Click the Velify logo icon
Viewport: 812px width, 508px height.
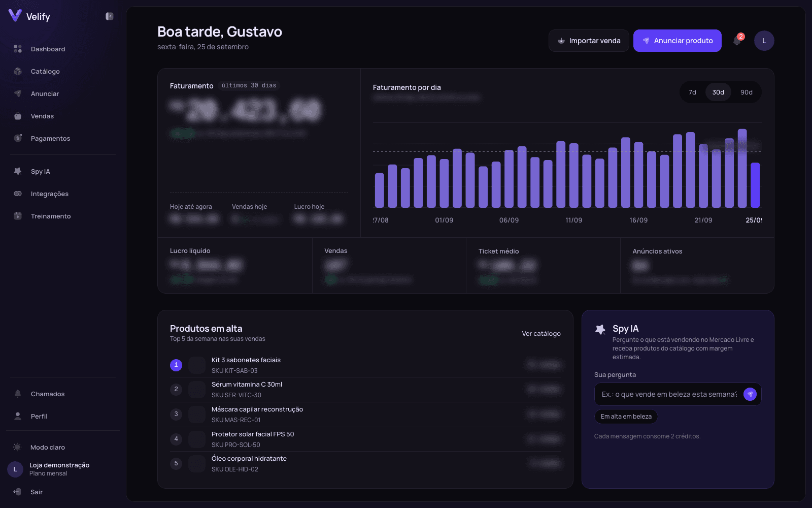(15, 16)
